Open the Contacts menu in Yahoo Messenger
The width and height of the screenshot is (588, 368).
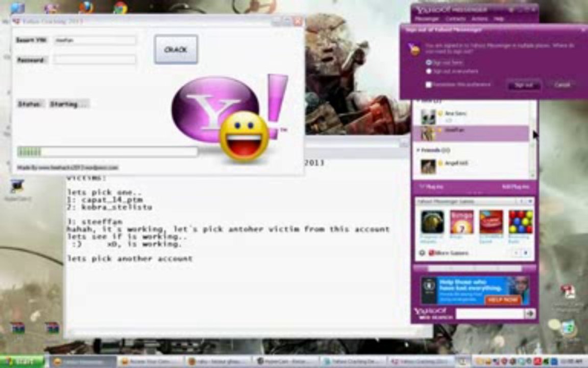tap(456, 19)
